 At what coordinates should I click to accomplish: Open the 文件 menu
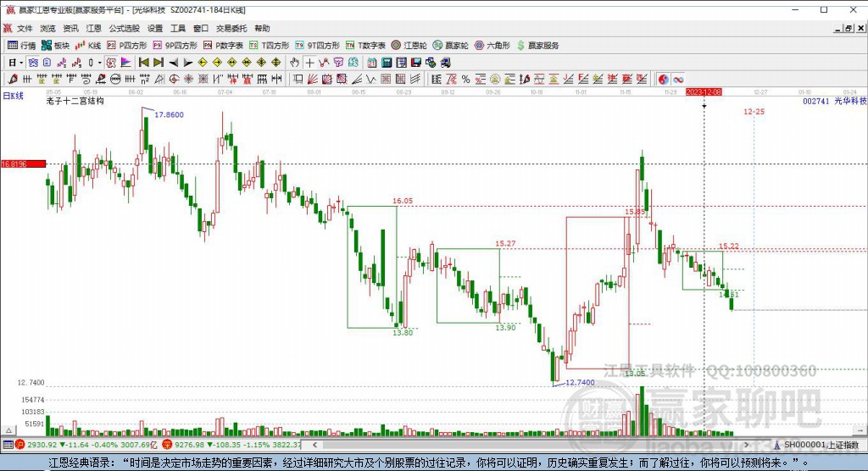pyautogui.click(x=25, y=28)
